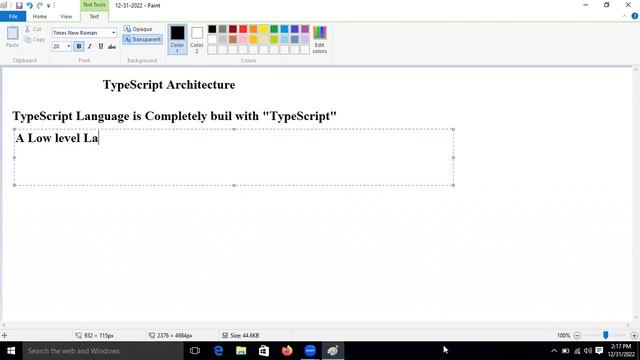640x360 pixels.
Task: Click the Zoom out minus button
Action: coord(577,336)
